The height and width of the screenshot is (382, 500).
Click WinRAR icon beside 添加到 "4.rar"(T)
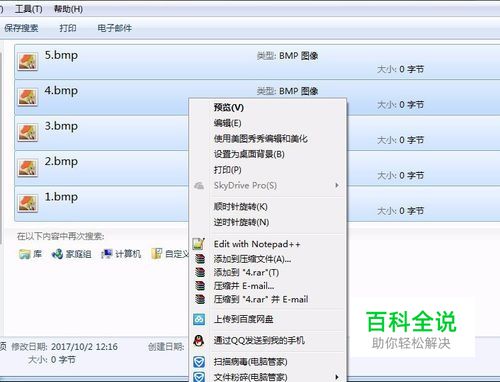click(200, 272)
